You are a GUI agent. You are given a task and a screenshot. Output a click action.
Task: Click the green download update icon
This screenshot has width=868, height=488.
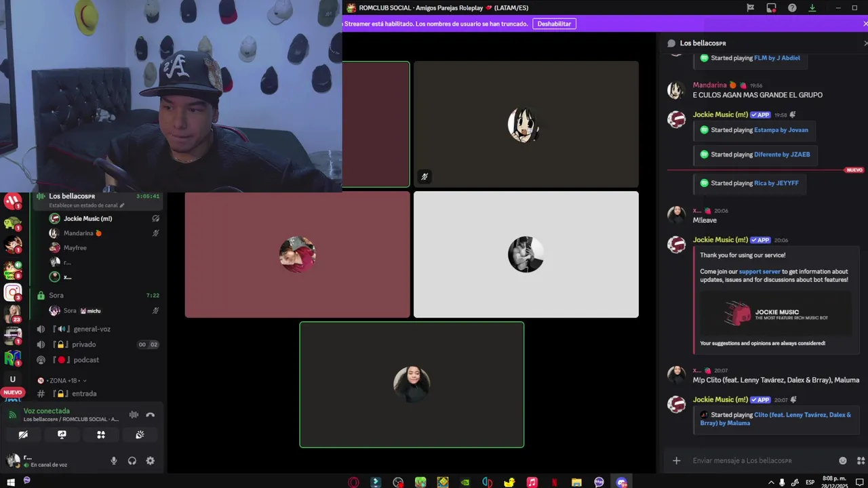click(812, 7)
